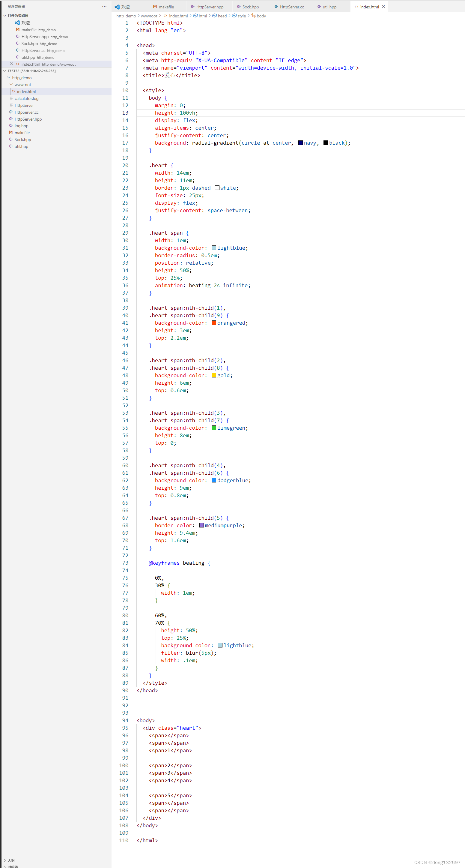Close the index.html editor tab
This screenshot has height=868, width=465.
(x=383, y=6)
